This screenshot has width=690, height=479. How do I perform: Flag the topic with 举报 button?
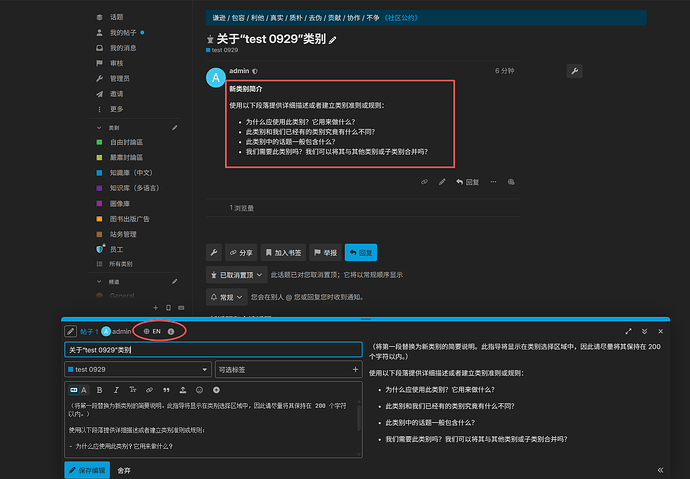coord(325,252)
